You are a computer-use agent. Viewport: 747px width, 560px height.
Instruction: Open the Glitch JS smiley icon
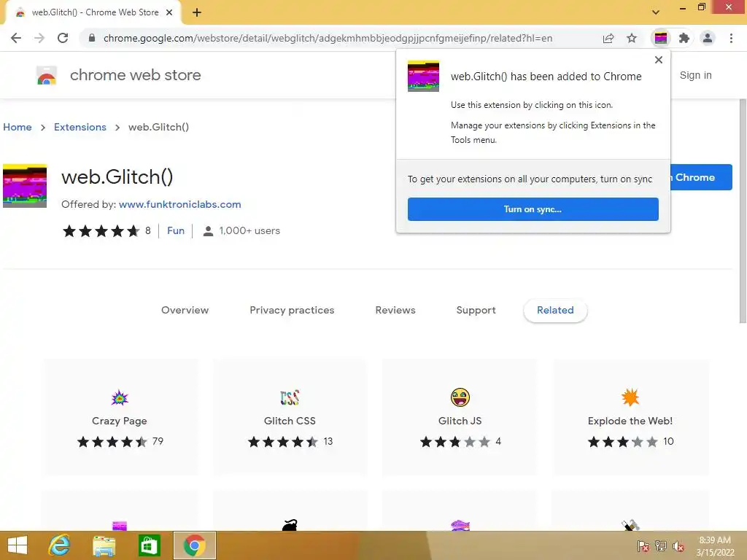460,397
